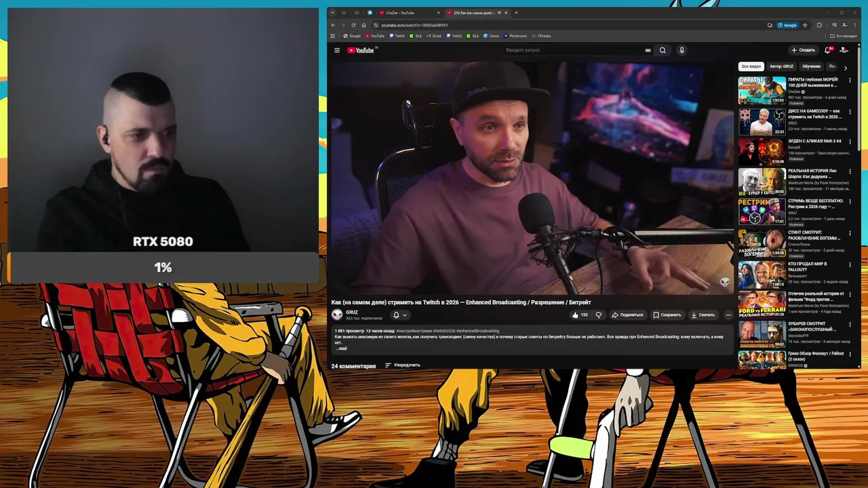Open the YouTube account avatar menu
Screen dimensions: 868x488
coord(844,50)
